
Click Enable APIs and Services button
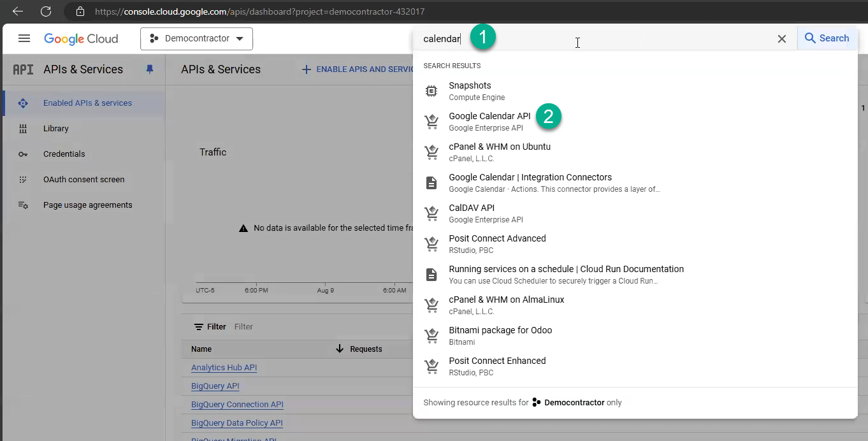pos(359,69)
